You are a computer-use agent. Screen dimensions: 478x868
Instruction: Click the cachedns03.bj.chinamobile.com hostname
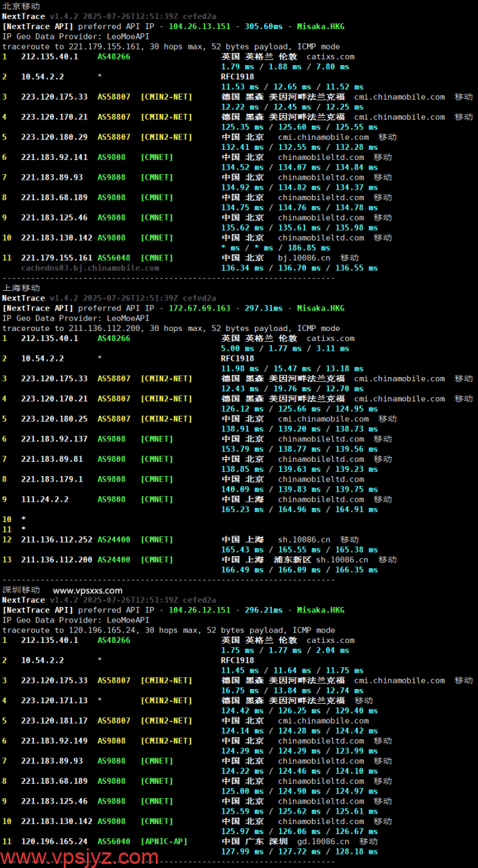pyautogui.click(x=90, y=268)
